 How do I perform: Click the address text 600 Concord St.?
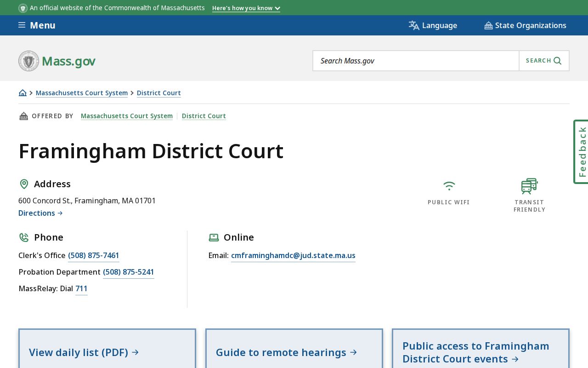click(87, 201)
